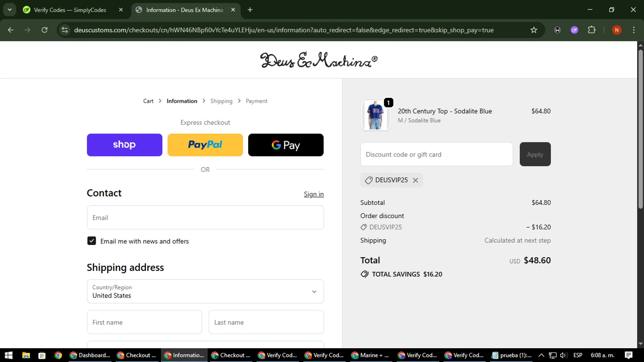The image size is (644, 362).
Task: Go to Payment breadcrumb step
Action: [x=256, y=101]
